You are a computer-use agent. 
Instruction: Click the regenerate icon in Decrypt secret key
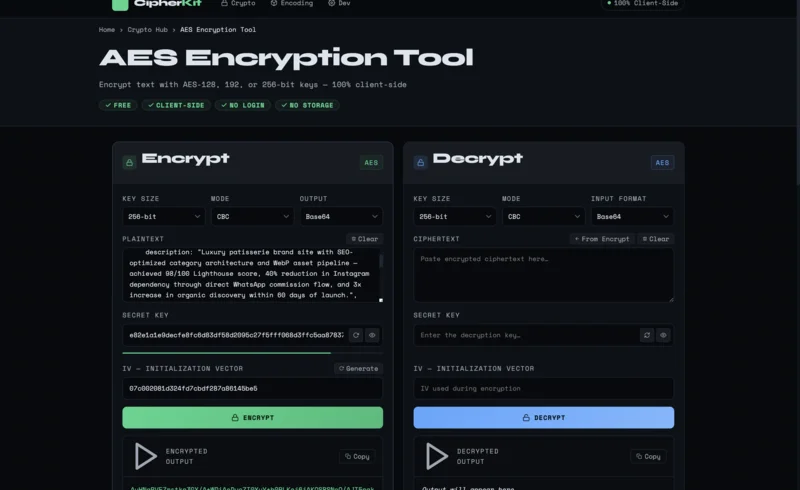point(647,335)
